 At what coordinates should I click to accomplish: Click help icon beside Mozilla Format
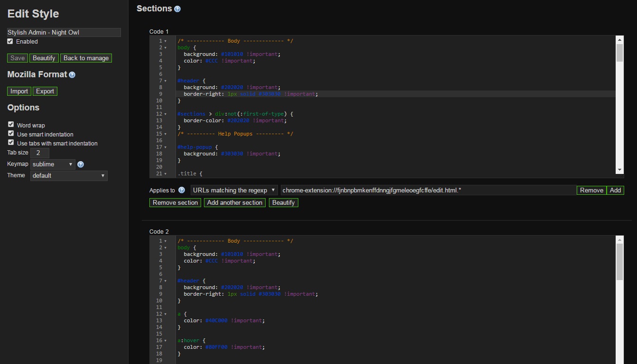point(72,75)
